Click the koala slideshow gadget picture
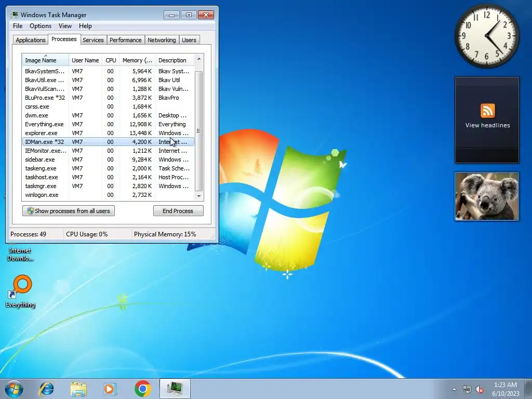The width and height of the screenshot is (532, 399). point(487,196)
